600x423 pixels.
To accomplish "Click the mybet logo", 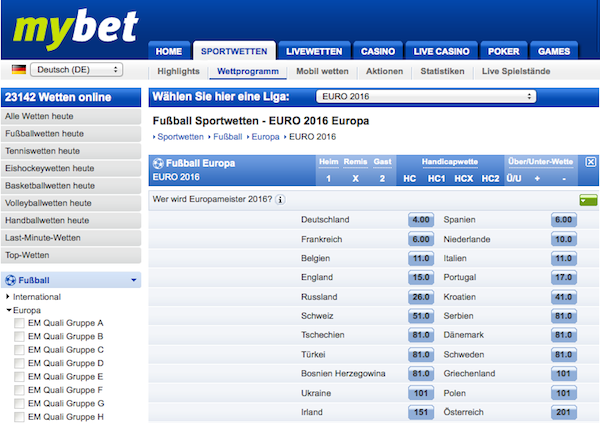I will pos(75,29).
